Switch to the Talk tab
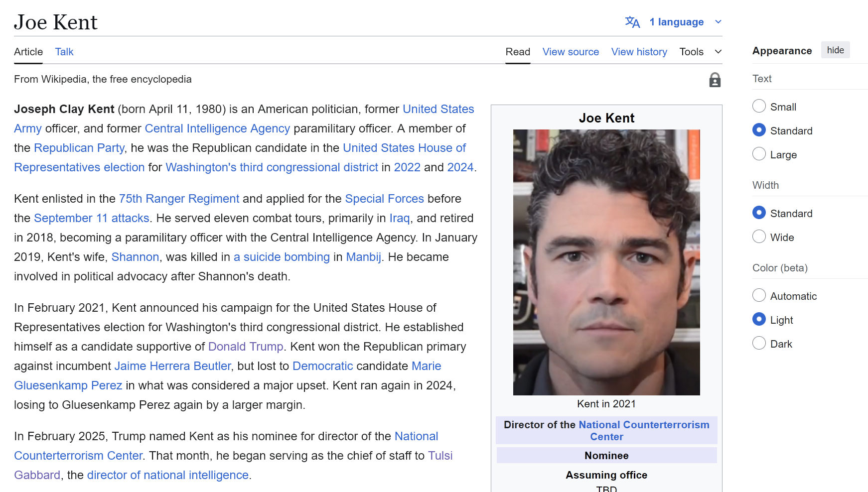The width and height of the screenshot is (868, 492). click(x=64, y=52)
